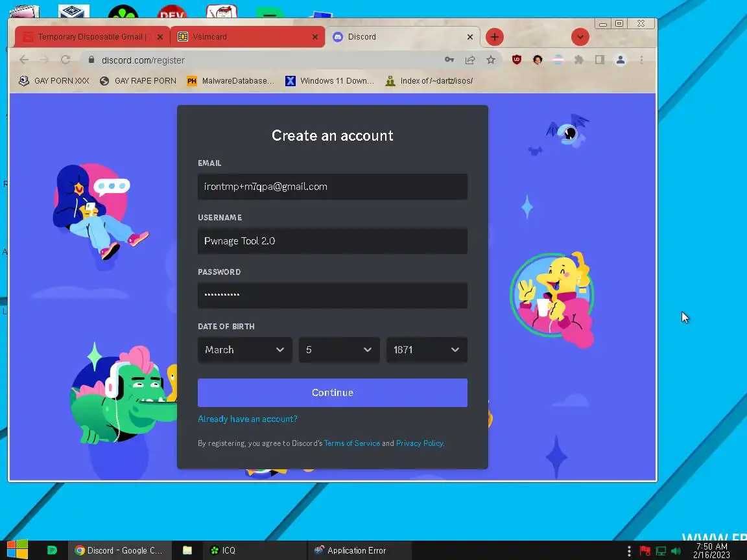Click the Username input field
The width and height of the screenshot is (747, 560).
pyautogui.click(x=333, y=241)
